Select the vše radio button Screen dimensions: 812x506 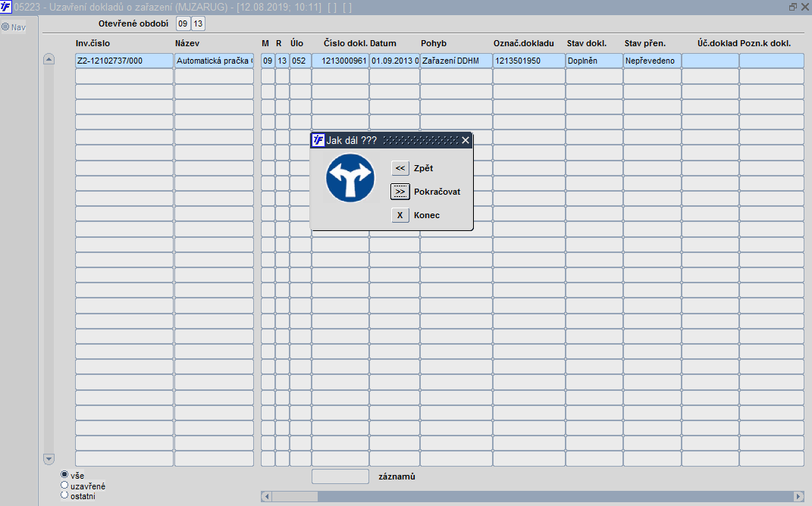point(64,474)
